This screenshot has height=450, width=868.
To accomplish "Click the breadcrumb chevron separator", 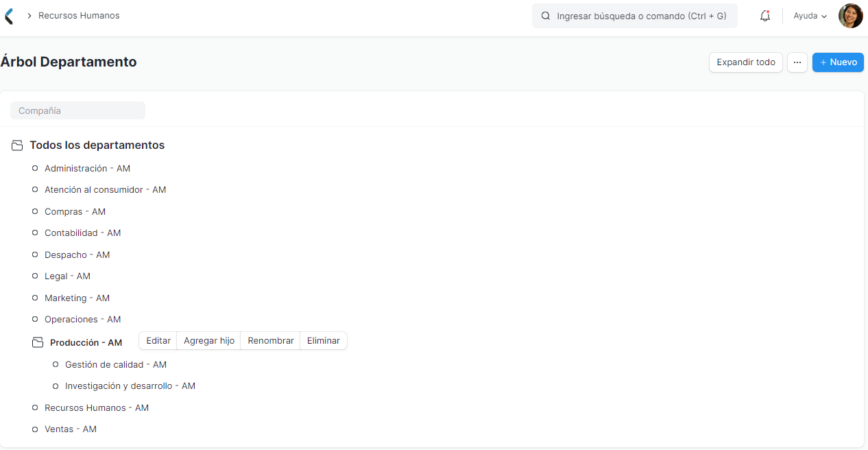I will click(29, 16).
